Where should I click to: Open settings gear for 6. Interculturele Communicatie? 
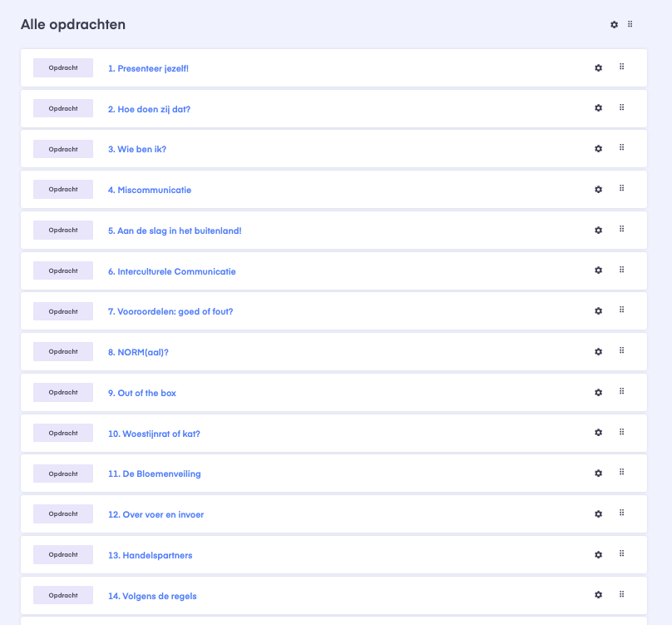point(598,270)
